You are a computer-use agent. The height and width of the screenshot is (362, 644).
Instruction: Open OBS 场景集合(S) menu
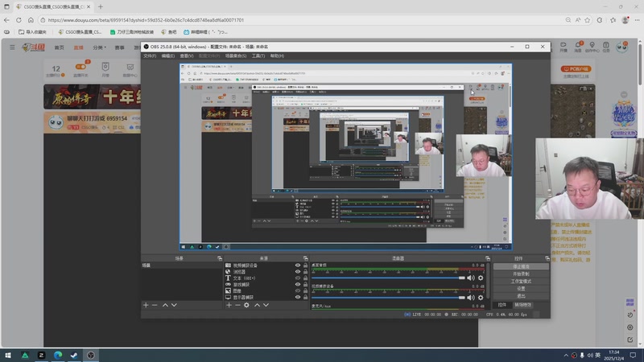pos(236,56)
